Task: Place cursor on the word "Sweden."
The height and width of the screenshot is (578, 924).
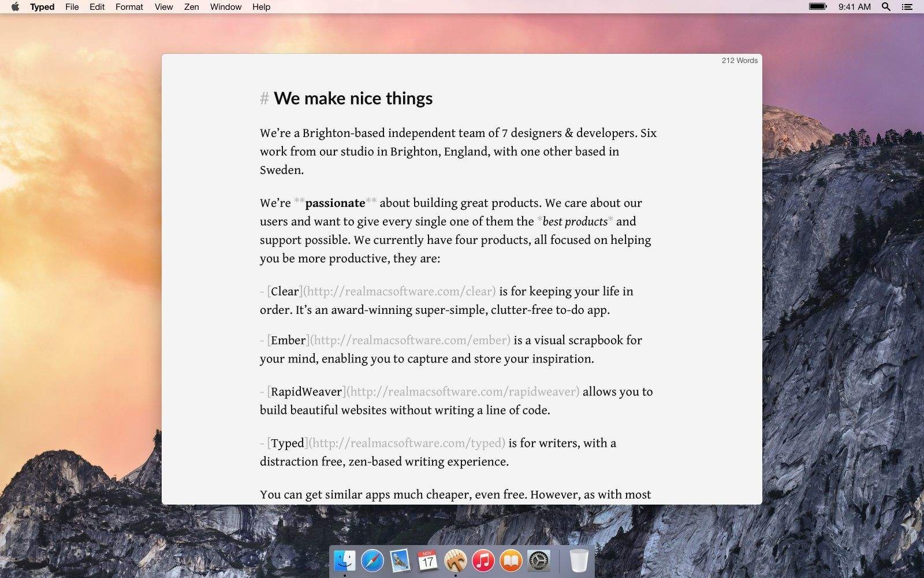Action: pyautogui.click(x=282, y=171)
